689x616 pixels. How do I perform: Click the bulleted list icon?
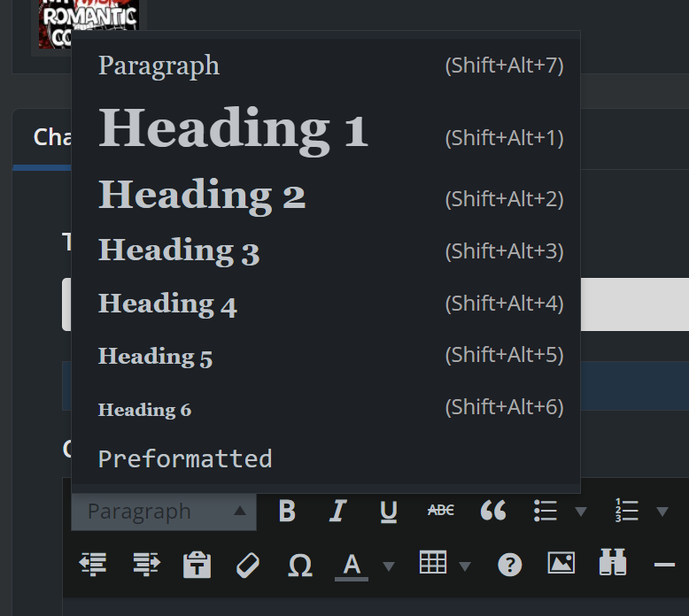point(546,511)
